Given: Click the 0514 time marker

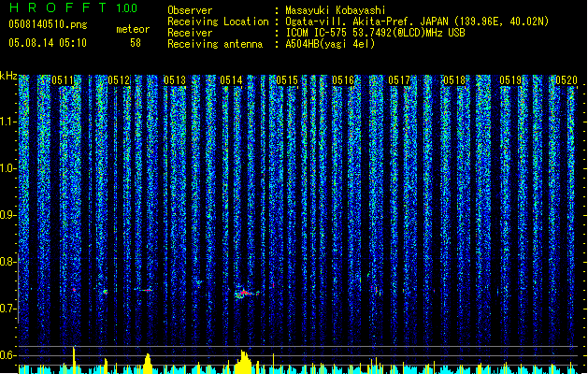Looking at the screenshot, I should pos(231,80).
